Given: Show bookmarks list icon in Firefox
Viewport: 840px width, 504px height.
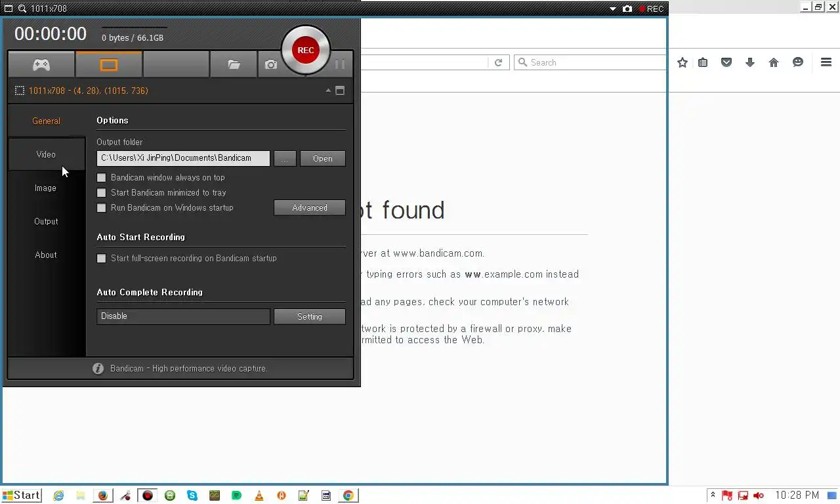Looking at the screenshot, I should point(703,62).
